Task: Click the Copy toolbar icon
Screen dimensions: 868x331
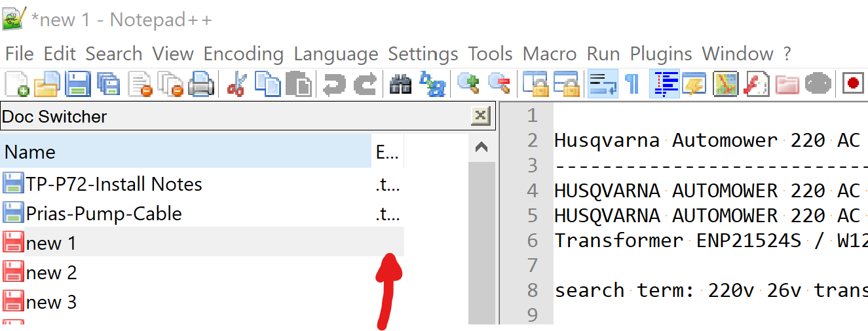Action: coord(267,84)
